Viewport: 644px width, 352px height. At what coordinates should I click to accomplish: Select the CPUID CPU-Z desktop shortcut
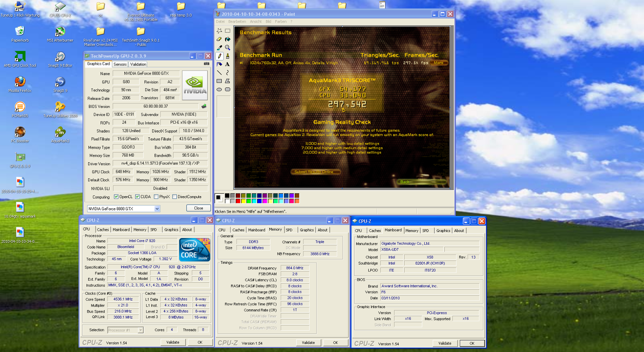tap(60, 9)
